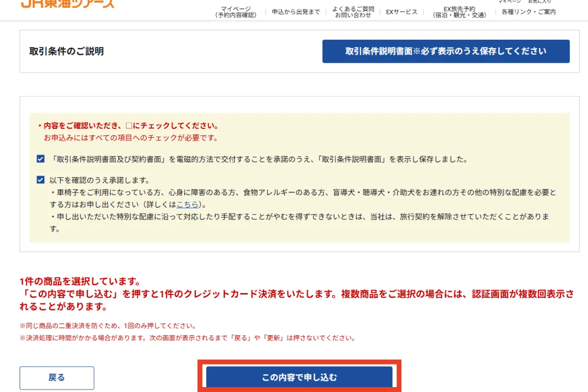Viewport: 588px width, 392px height.
Task: Open マイページ(予約内容確認) menu
Action: click(x=236, y=12)
